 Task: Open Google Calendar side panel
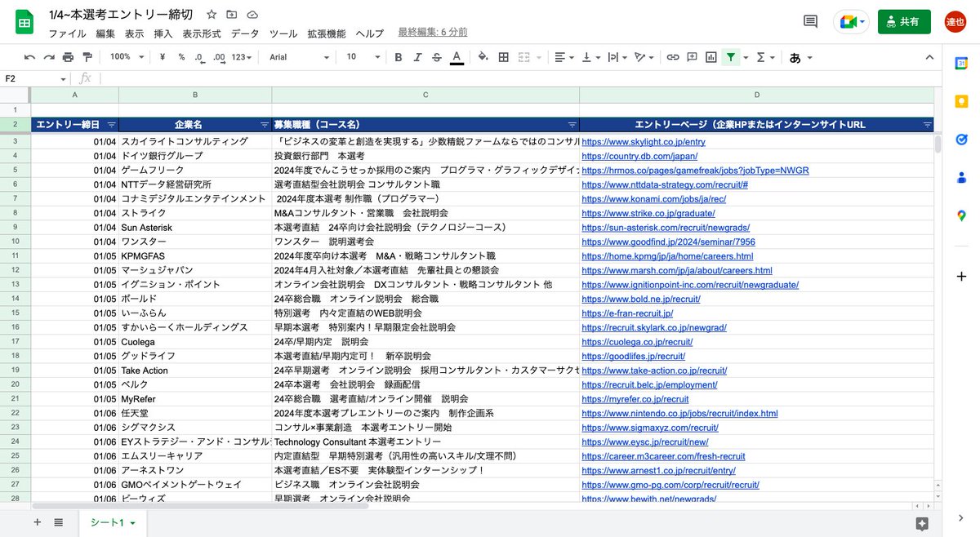pyautogui.click(x=961, y=64)
